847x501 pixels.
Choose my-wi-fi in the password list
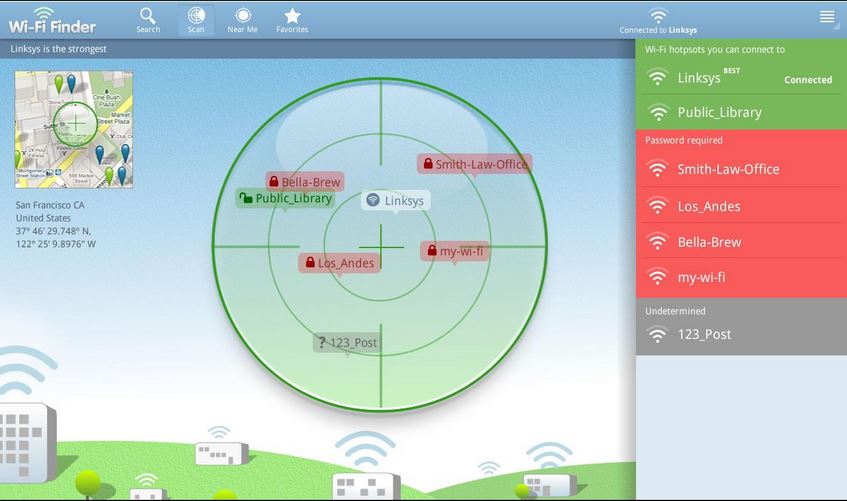[741, 277]
